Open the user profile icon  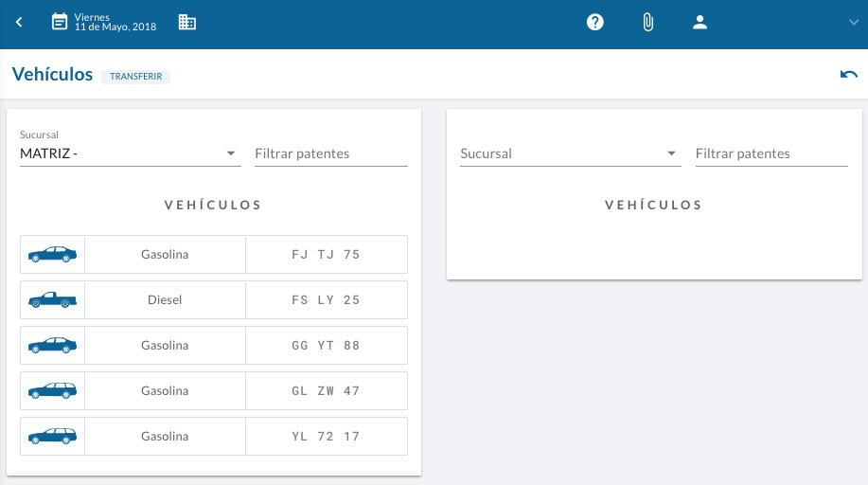point(700,22)
